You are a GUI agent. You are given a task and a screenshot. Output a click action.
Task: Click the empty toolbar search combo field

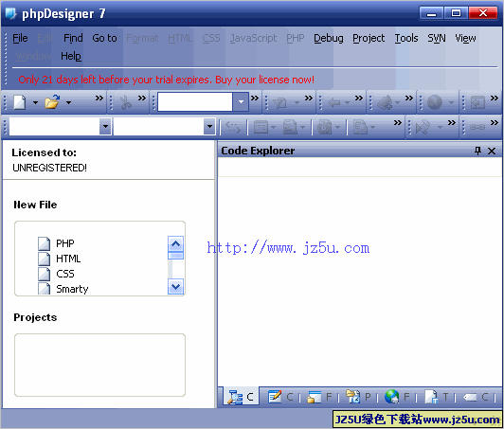[x=195, y=102]
